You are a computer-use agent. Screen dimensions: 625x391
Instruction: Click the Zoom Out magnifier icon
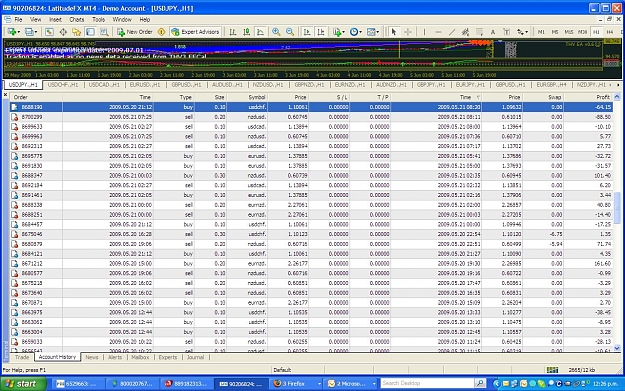290,32
